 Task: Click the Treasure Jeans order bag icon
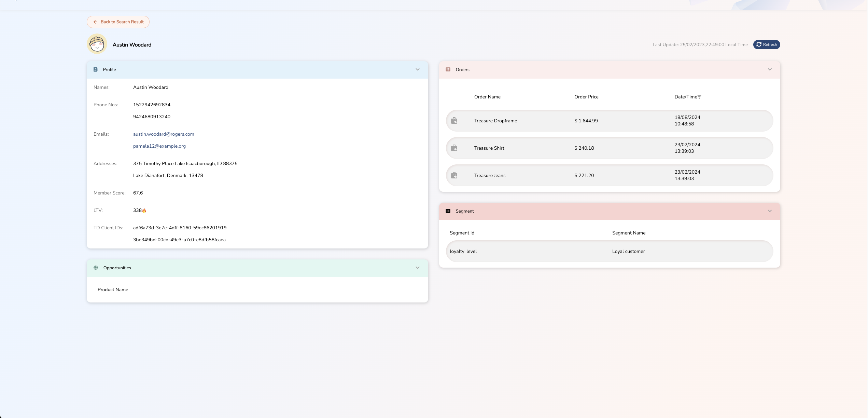[454, 175]
